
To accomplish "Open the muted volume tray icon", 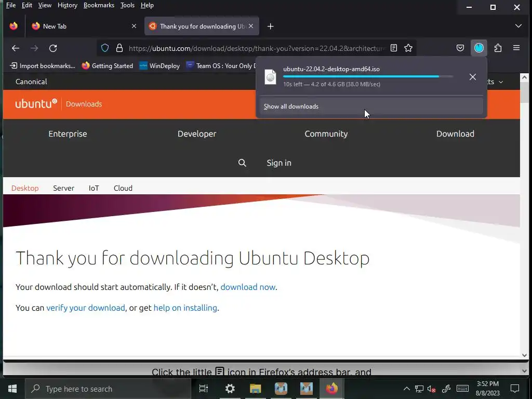I will (x=432, y=389).
